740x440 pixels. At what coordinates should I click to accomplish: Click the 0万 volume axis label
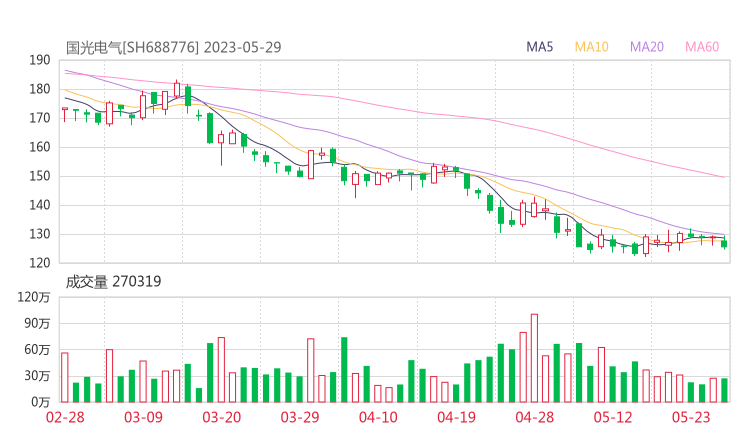click(41, 402)
